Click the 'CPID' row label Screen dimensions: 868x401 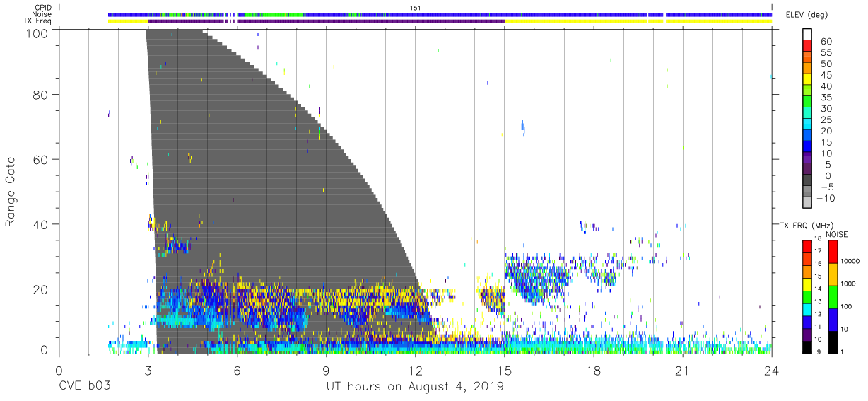point(43,8)
